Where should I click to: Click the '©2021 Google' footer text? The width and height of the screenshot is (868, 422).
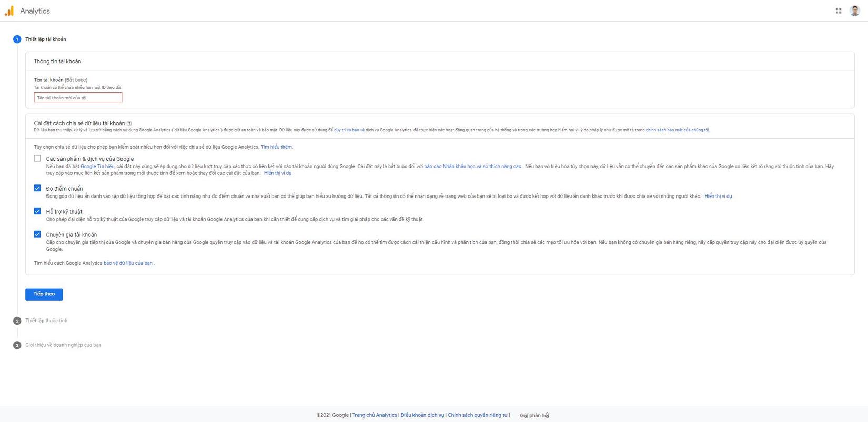click(x=332, y=415)
